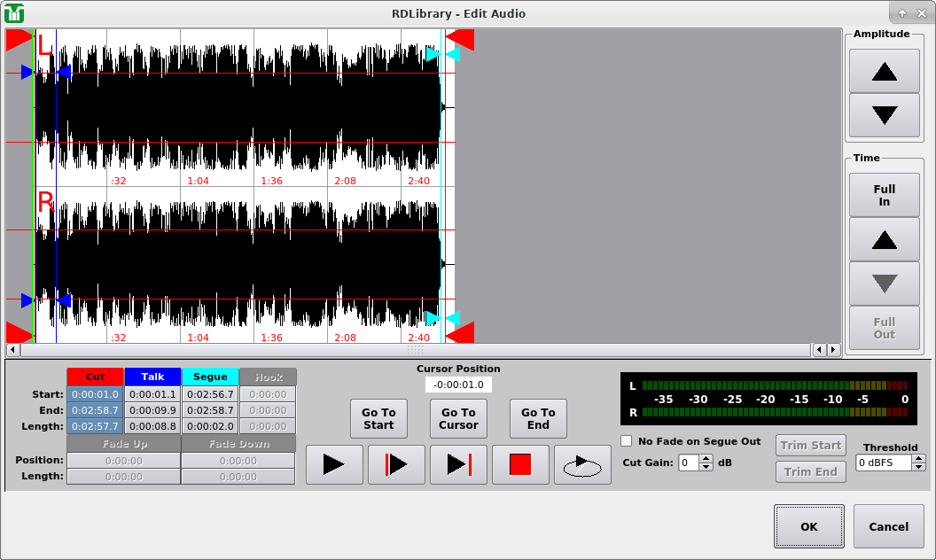Select the Talk marker tab

click(152, 377)
